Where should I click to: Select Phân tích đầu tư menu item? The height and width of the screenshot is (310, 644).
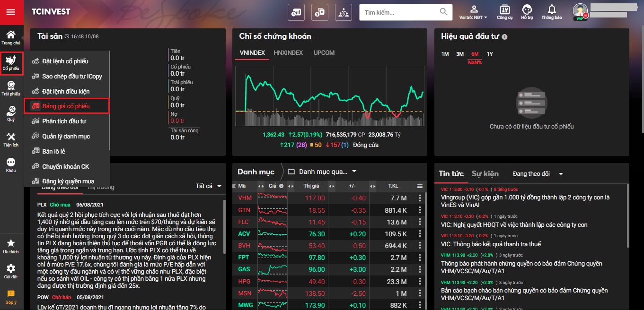point(64,121)
